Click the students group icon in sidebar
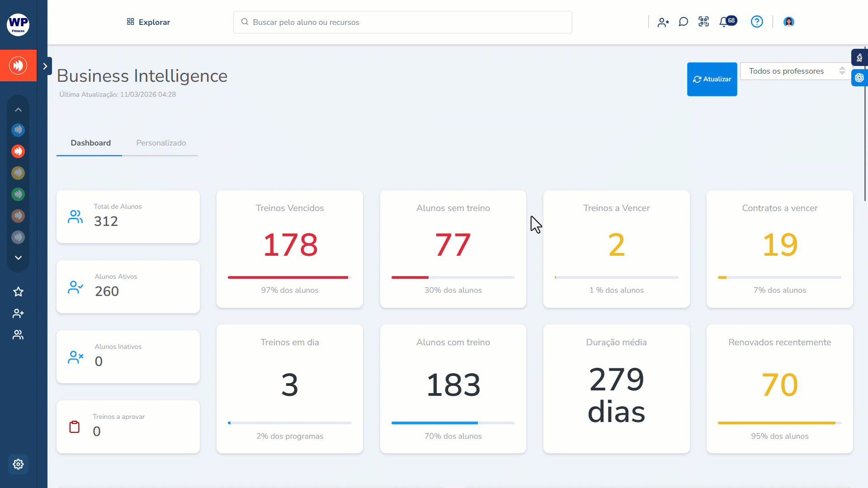Viewport: 868px width, 488px height. (18, 335)
